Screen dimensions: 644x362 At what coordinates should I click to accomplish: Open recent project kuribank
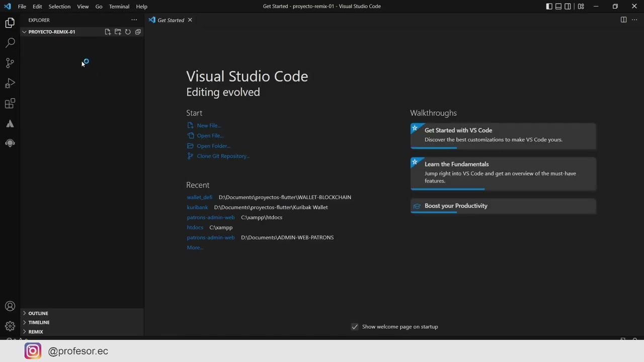click(197, 207)
